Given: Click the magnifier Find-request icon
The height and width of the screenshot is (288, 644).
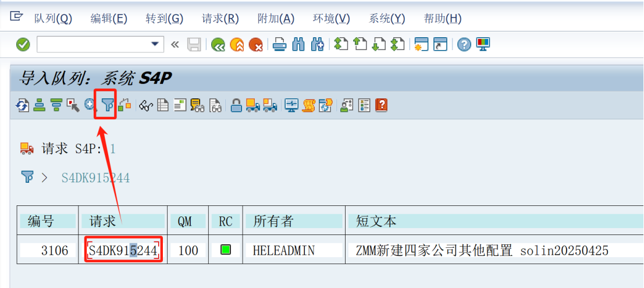Looking at the screenshot, I should 90,105.
